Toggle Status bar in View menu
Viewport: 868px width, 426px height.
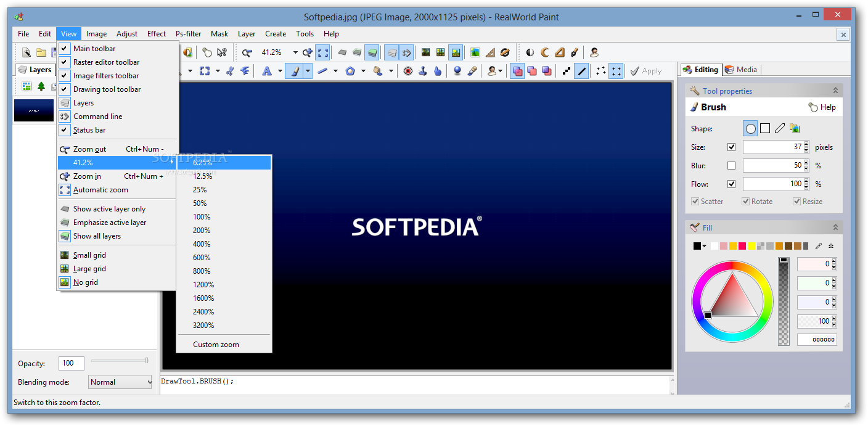pos(118,130)
